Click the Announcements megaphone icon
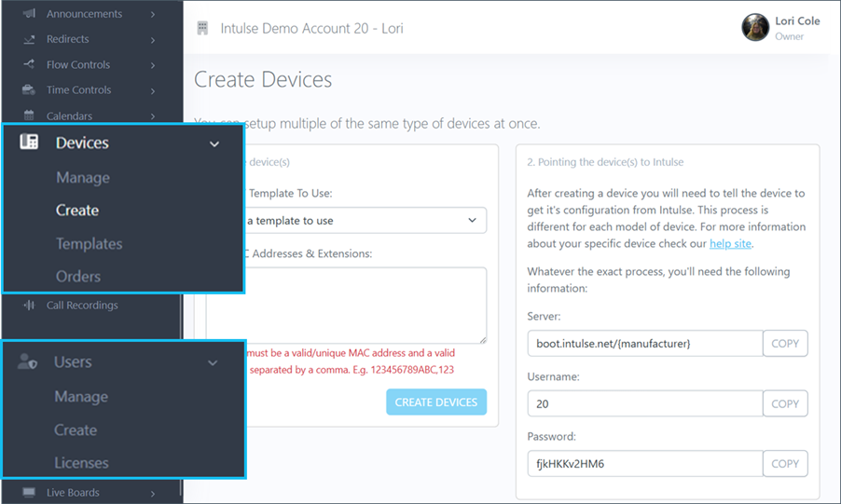Viewport: 841px width, 504px height. click(29, 14)
